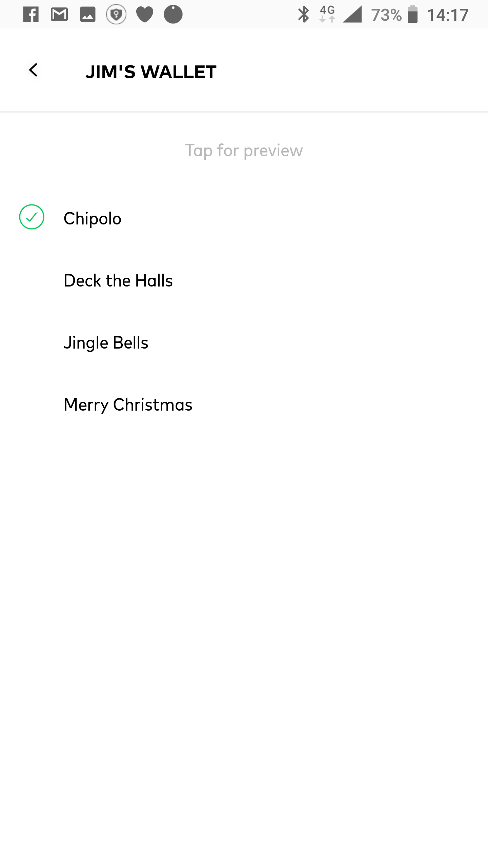Open the Gmail notification icon
Viewport: 488px width, 868px height.
point(59,15)
